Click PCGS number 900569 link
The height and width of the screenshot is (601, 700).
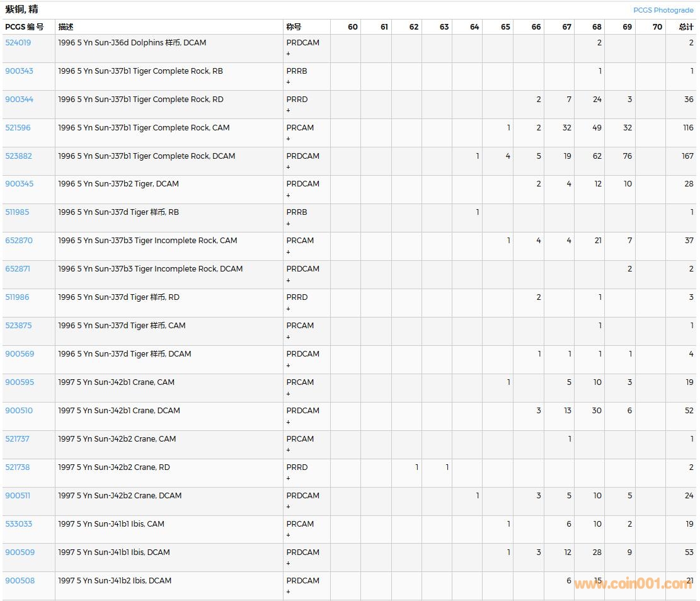pyautogui.click(x=20, y=354)
